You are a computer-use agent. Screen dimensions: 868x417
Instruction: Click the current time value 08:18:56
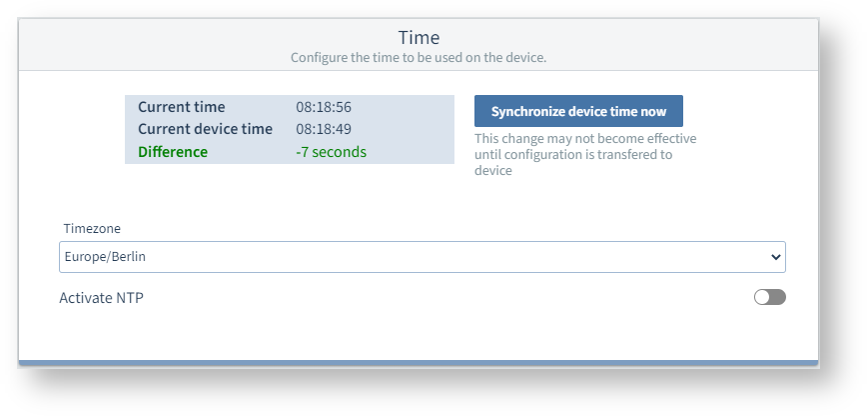(x=324, y=107)
